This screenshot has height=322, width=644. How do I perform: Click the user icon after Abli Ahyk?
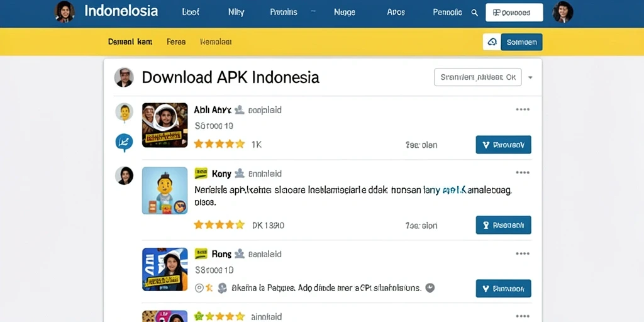(x=240, y=110)
